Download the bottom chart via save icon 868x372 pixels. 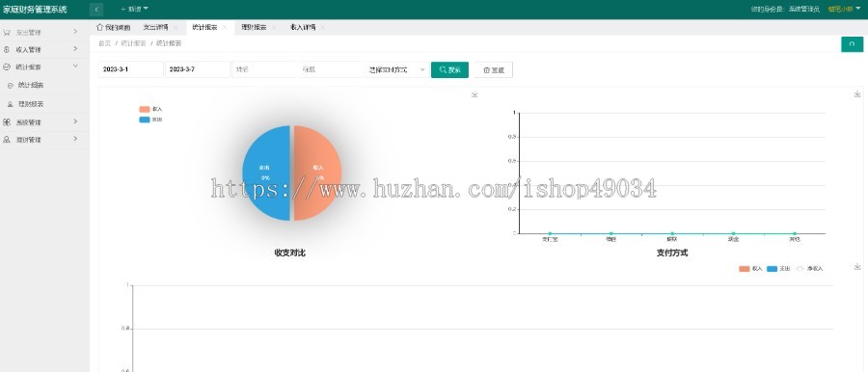tap(857, 266)
